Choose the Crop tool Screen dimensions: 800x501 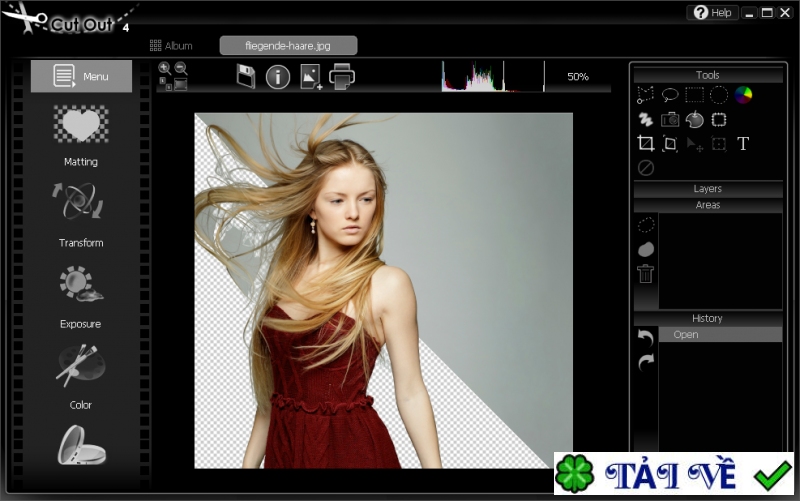click(646, 144)
